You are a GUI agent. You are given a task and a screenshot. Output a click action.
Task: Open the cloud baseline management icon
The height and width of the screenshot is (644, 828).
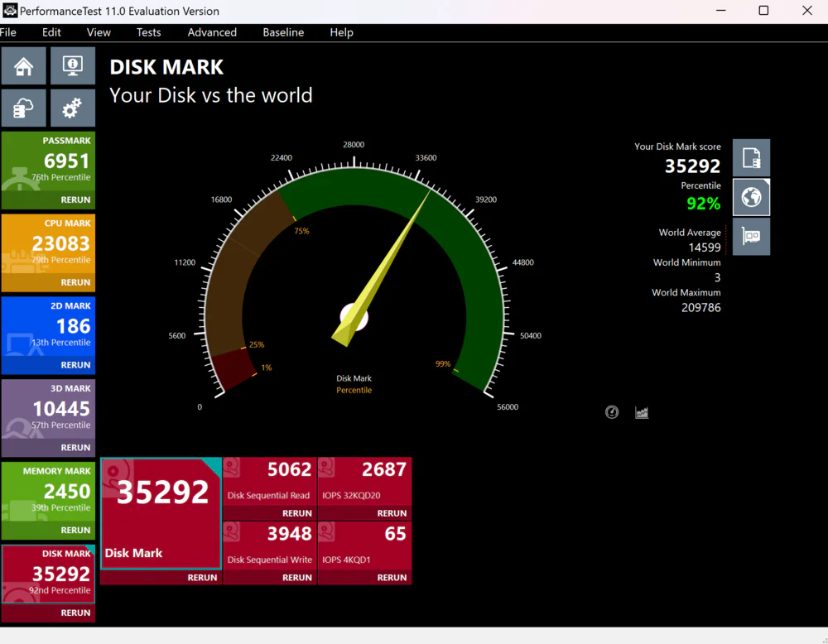tap(23, 108)
